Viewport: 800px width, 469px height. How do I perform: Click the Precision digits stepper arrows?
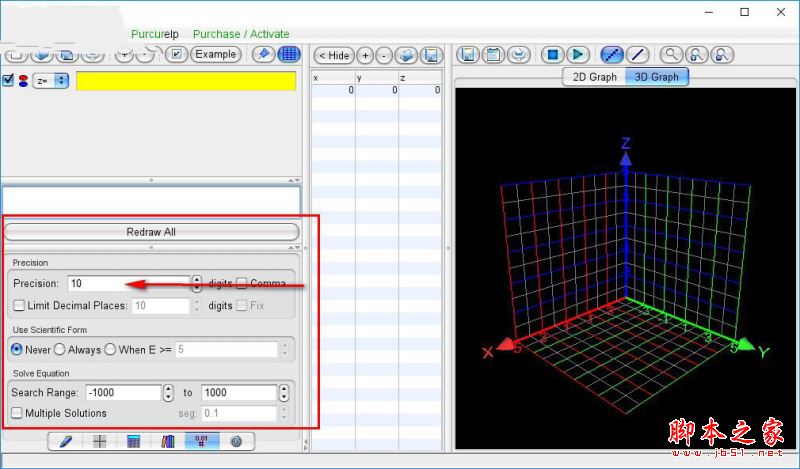(196, 284)
